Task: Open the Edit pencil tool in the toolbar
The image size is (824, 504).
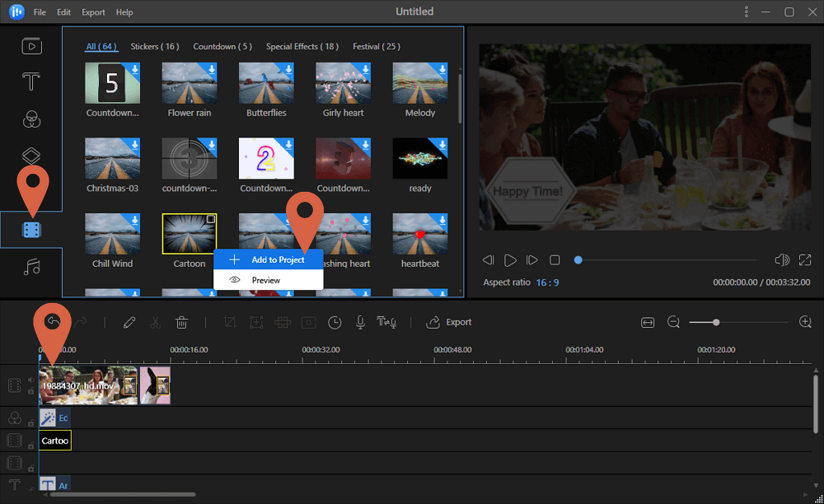Action: tap(129, 322)
